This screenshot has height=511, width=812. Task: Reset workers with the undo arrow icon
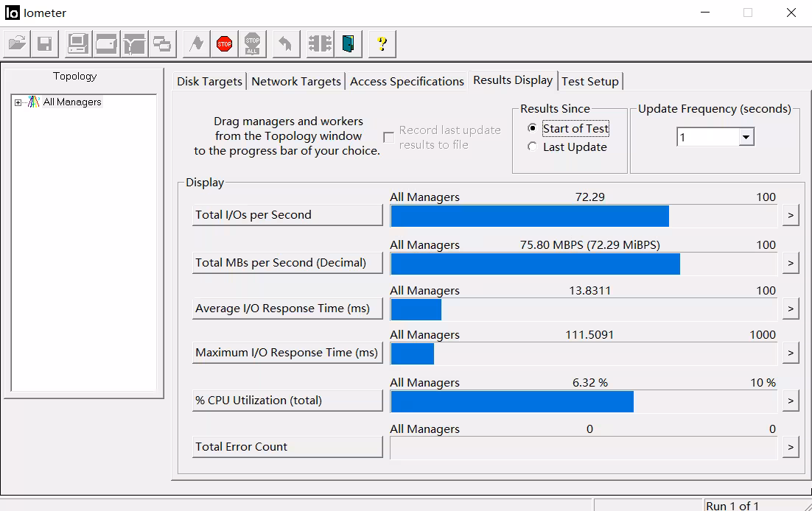[x=286, y=43]
